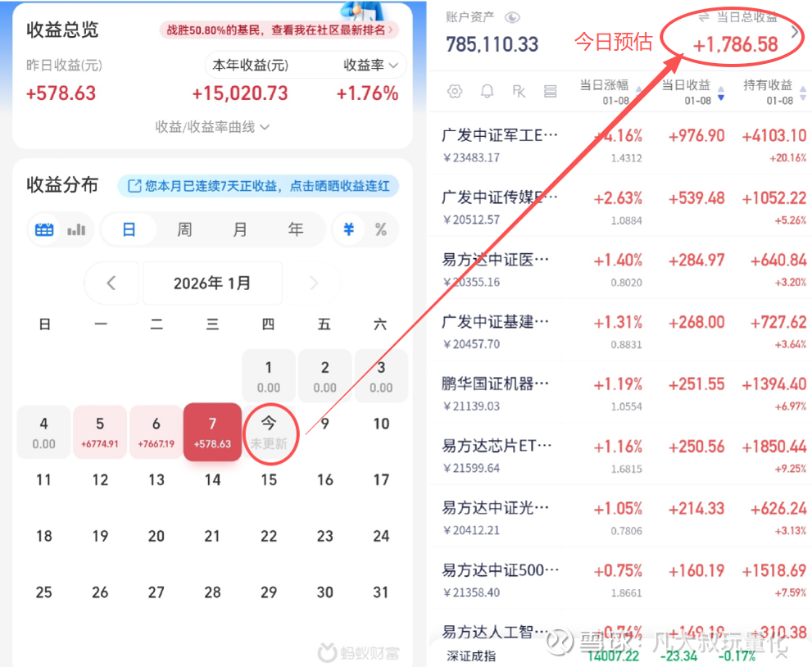Select January 4 calendar cell
Screen dimensions: 812x667
point(43,432)
